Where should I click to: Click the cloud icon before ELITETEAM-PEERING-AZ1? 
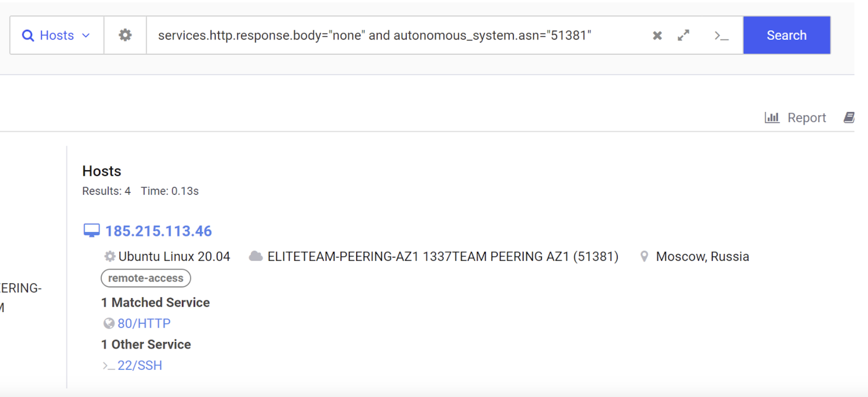pyautogui.click(x=256, y=256)
